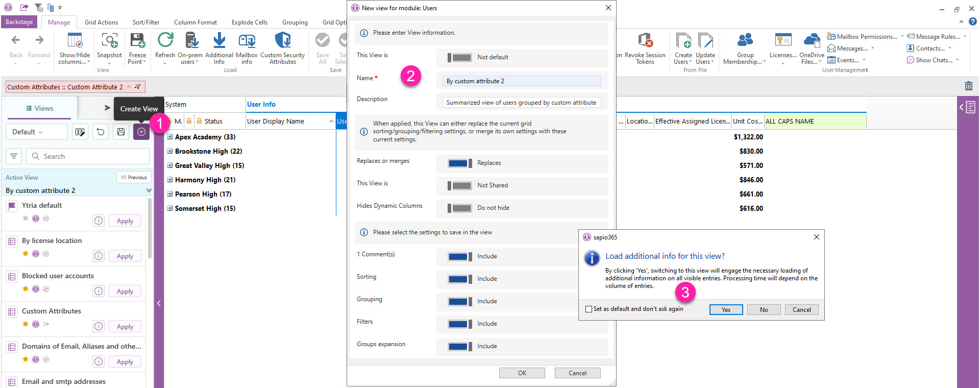Open the Group Membership tool
The width and height of the screenshot is (980, 388).
point(745,41)
